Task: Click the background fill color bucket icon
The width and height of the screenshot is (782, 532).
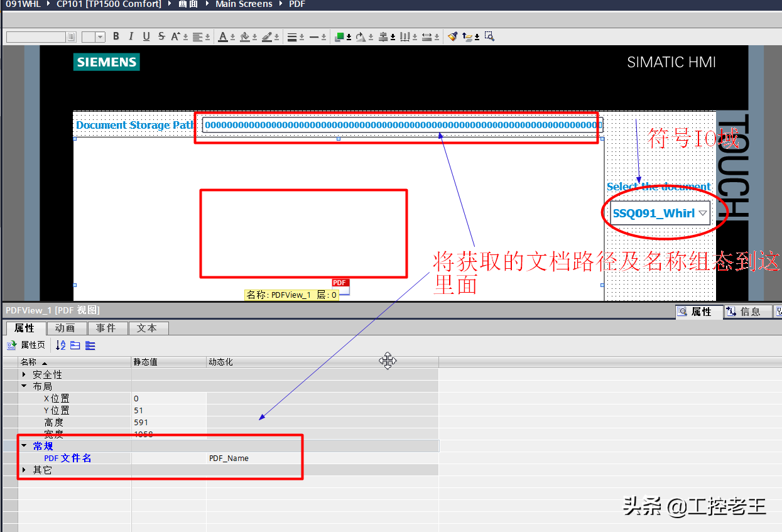Action: pyautogui.click(x=245, y=36)
